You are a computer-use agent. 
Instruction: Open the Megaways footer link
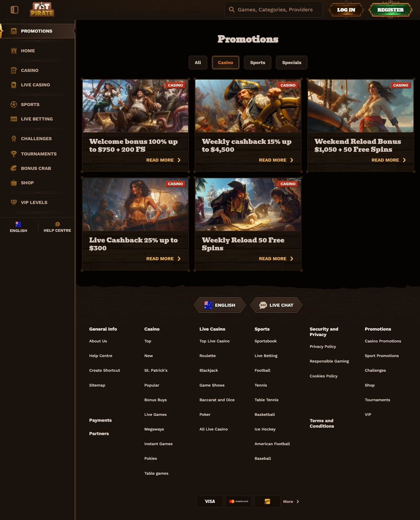pyautogui.click(x=154, y=429)
